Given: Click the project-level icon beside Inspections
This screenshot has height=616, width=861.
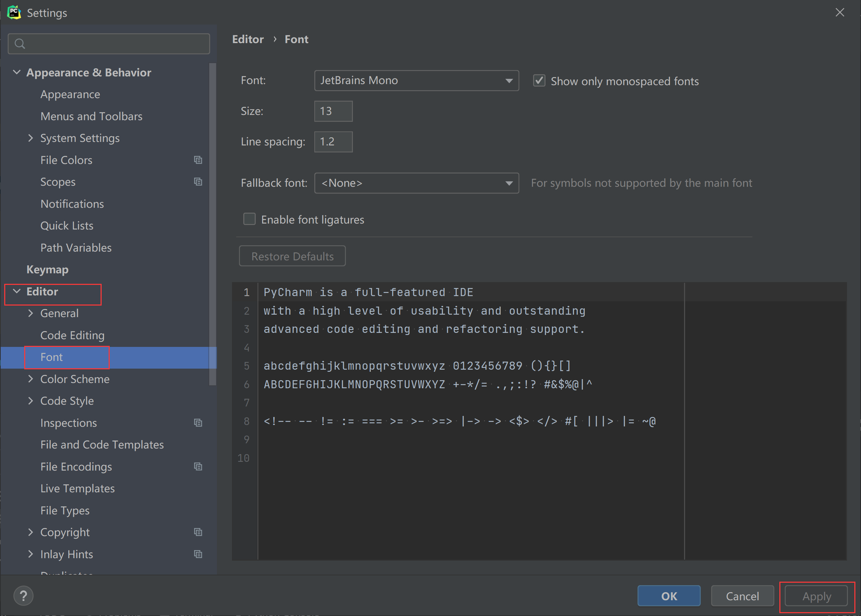Looking at the screenshot, I should (198, 423).
